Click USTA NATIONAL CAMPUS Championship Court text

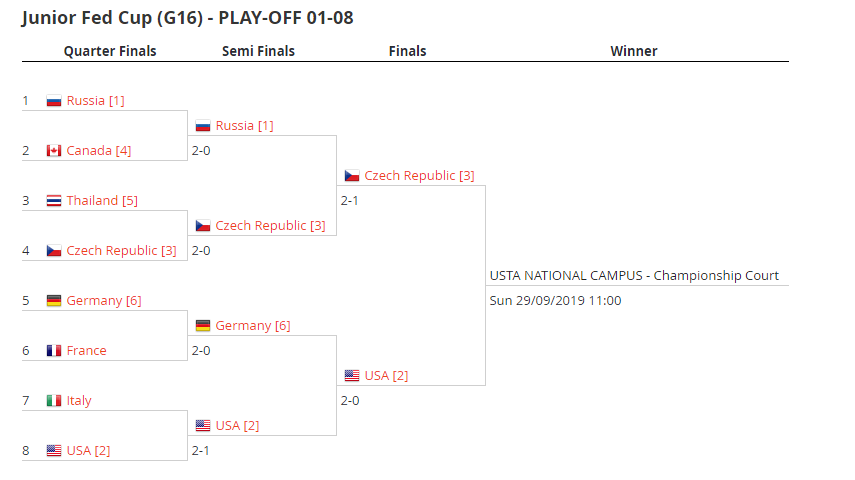634,276
